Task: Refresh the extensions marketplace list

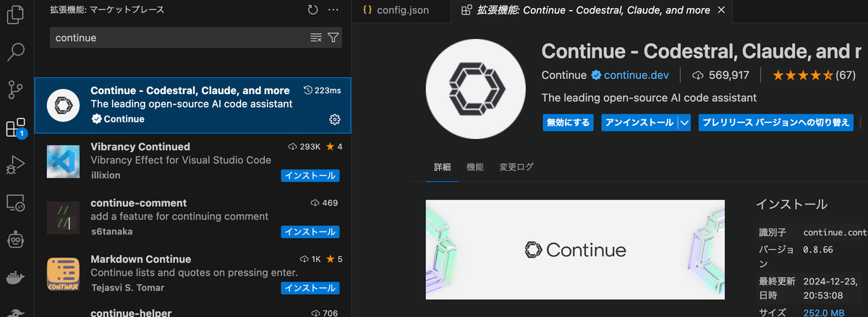Action: tap(312, 10)
